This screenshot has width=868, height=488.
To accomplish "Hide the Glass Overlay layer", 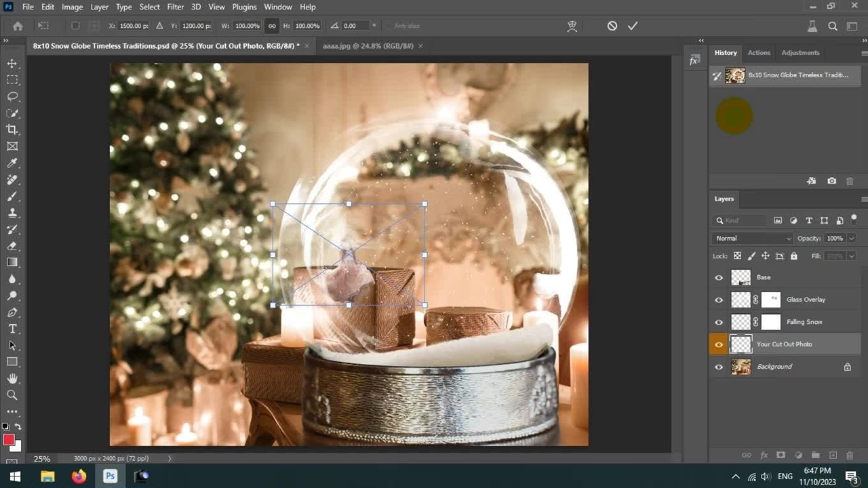I will pyautogui.click(x=719, y=300).
